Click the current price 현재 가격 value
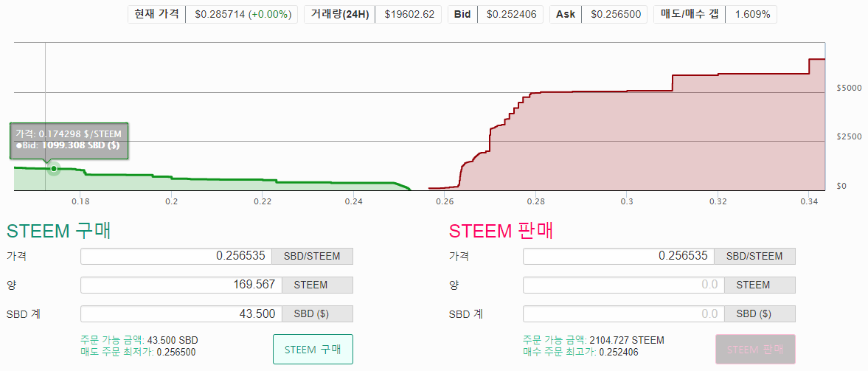The width and height of the screenshot is (868, 371). [243, 14]
